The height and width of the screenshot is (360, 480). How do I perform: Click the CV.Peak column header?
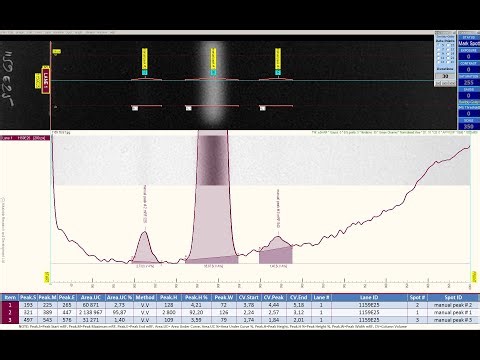pyautogui.click(x=275, y=297)
